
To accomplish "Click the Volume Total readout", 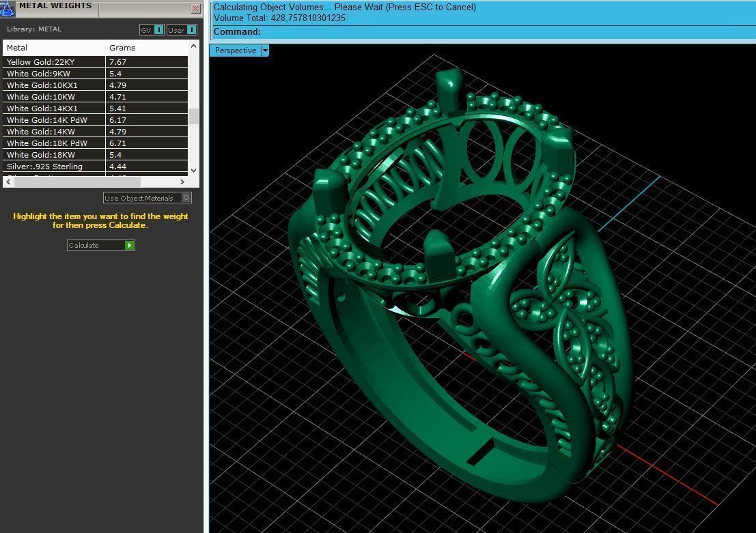I will 279,18.
